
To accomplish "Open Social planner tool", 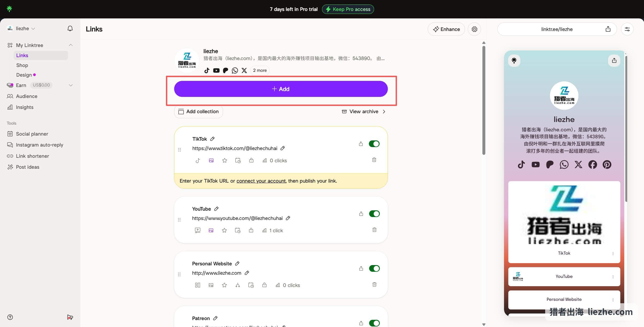I will pos(32,134).
